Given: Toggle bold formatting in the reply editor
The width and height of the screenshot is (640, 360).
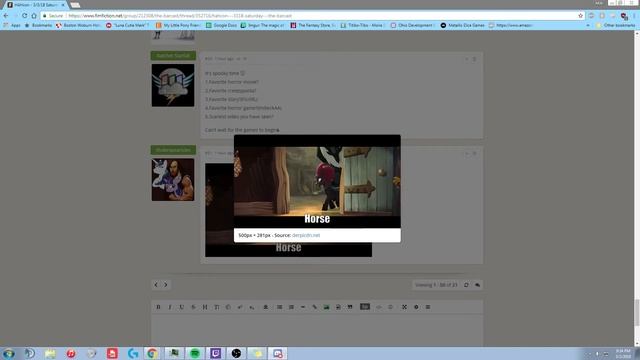Looking at the screenshot, I should pos(158,307).
